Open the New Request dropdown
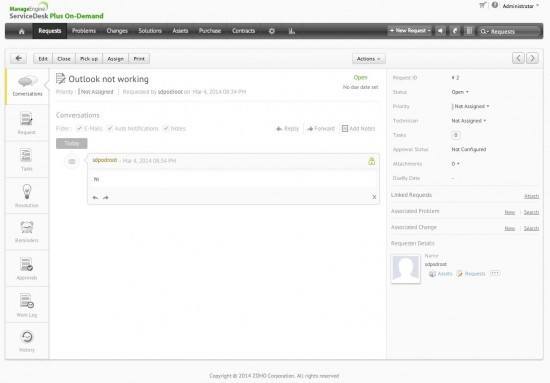The height and width of the screenshot is (383, 550). pyautogui.click(x=410, y=31)
